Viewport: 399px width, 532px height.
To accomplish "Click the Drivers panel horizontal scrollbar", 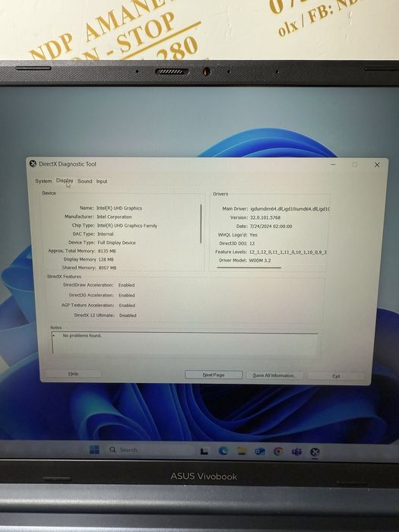I will coord(249,268).
